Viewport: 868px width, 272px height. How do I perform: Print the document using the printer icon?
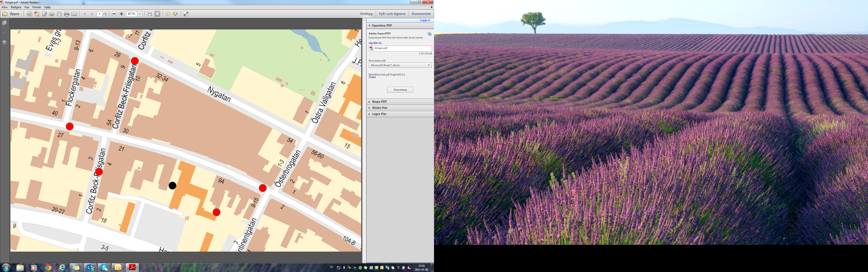(x=66, y=14)
